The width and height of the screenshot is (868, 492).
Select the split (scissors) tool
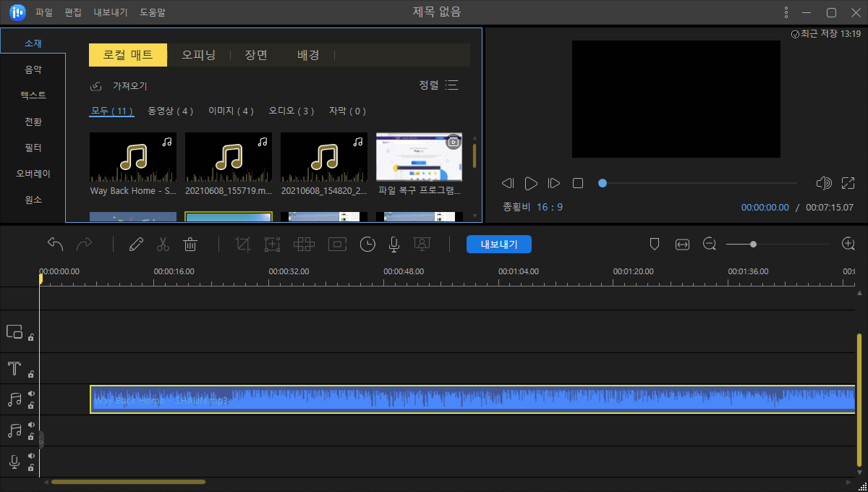163,244
